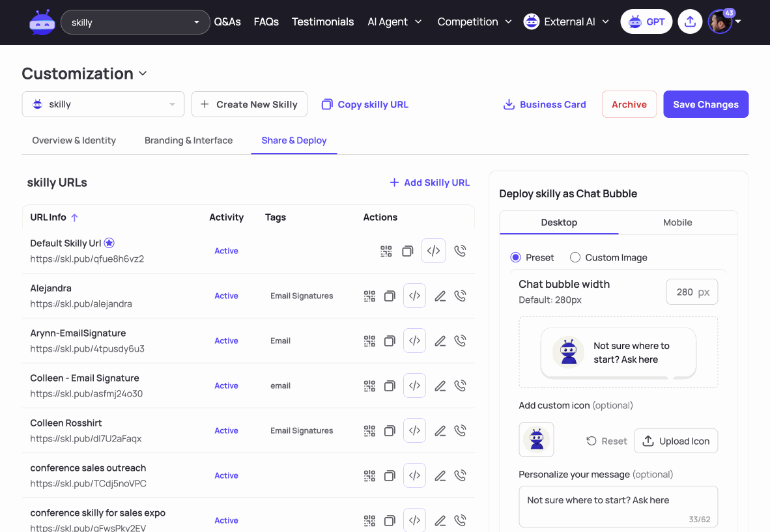Copy the conference sales outreach URL icon
Viewport: 770px width, 532px height.
coord(390,475)
